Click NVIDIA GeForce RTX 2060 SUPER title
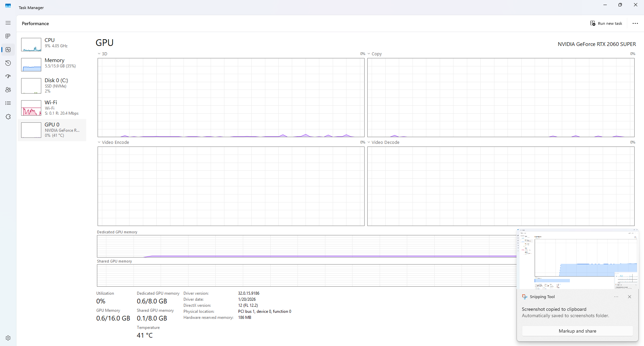The width and height of the screenshot is (644, 346). tap(597, 44)
